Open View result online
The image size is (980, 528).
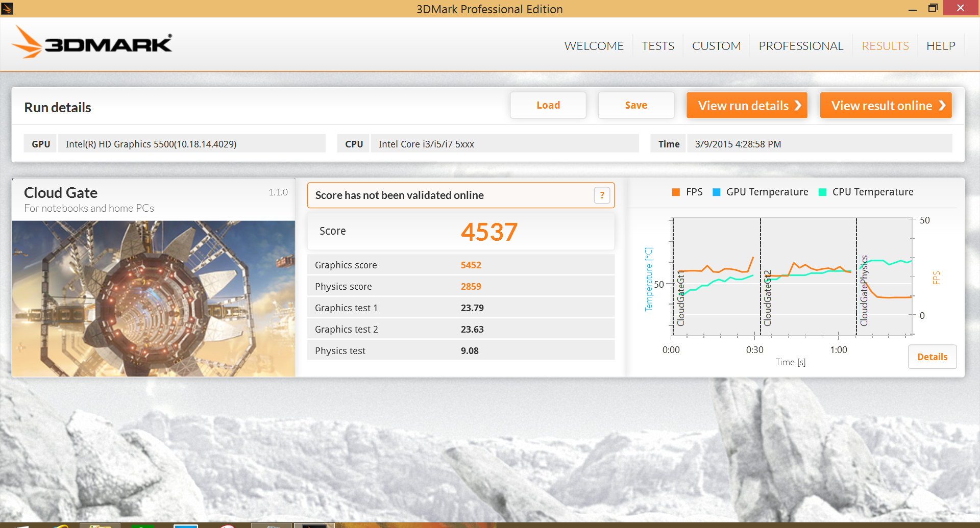[x=886, y=105]
